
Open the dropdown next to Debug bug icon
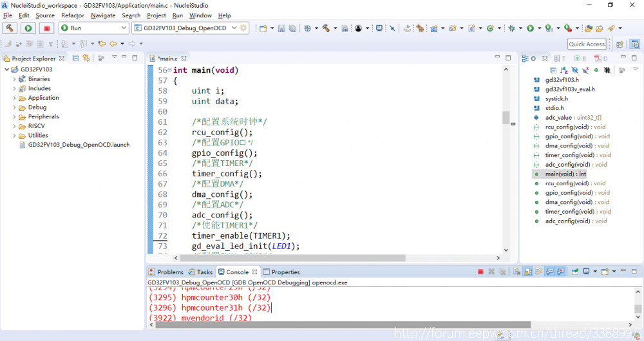point(521,28)
